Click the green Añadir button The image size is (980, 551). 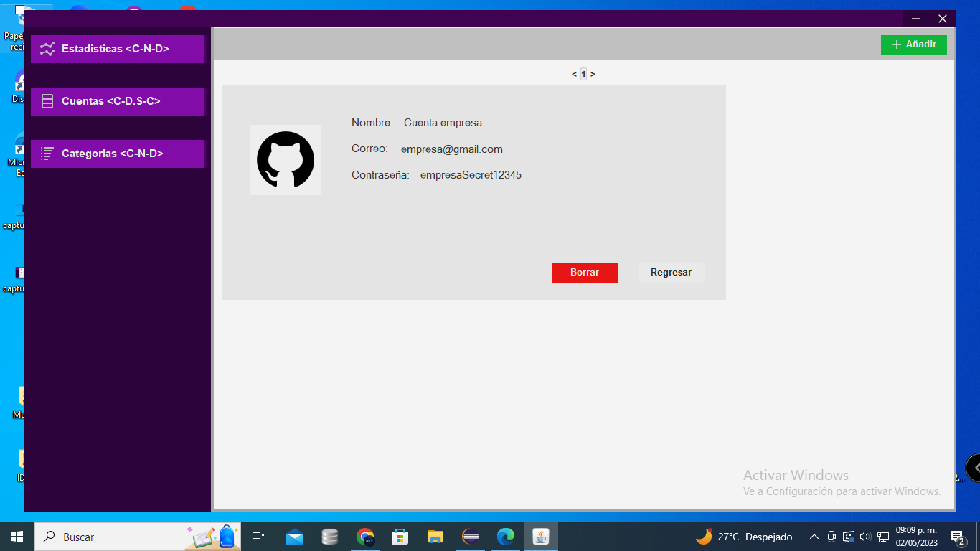coord(914,44)
